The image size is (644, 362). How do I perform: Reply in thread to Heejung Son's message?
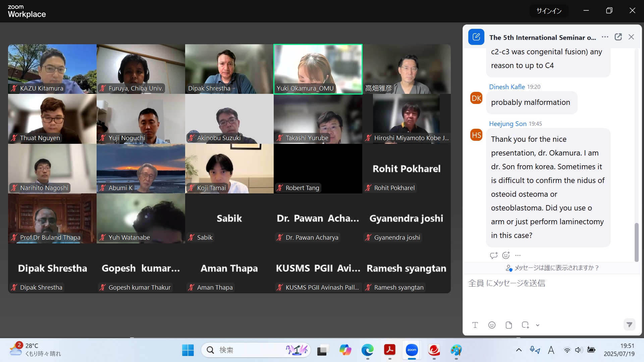pos(493,255)
